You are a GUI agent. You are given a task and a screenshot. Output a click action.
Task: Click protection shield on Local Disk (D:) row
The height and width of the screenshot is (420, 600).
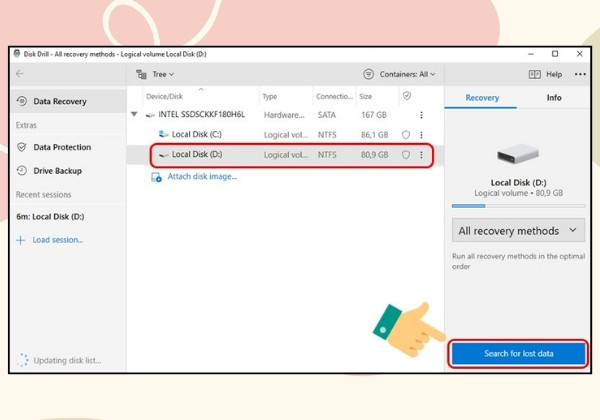click(x=406, y=155)
